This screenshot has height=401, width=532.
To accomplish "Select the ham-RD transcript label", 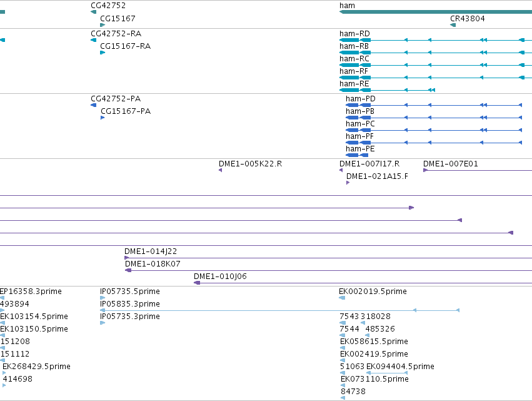I will [x=354, y=33].
